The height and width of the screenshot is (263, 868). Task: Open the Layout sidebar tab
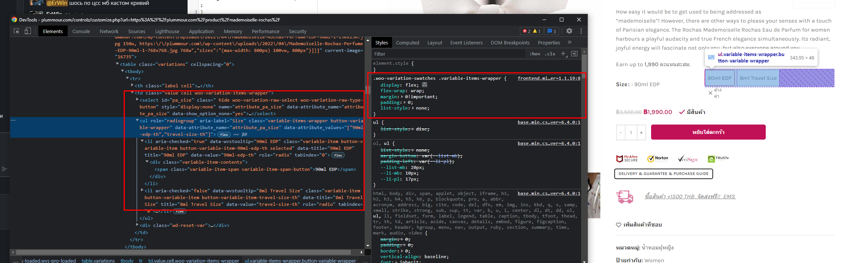[435, 43]
